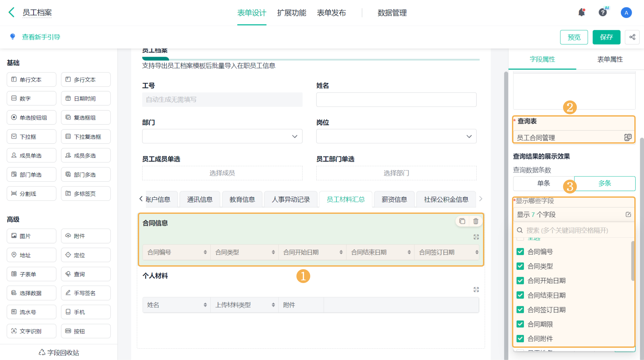
Task: Open the 查看新手引导 link
Action: [x=41, y=37]
